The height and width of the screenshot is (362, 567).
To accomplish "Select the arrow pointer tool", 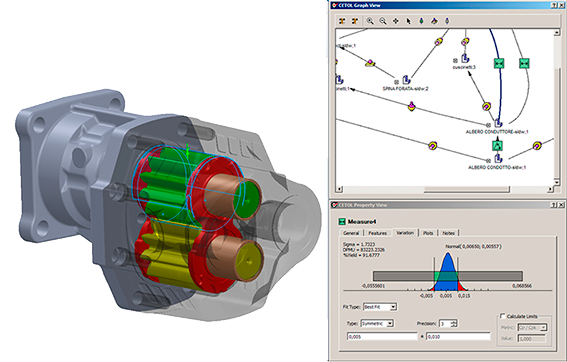I will click(x=409, y=21).
